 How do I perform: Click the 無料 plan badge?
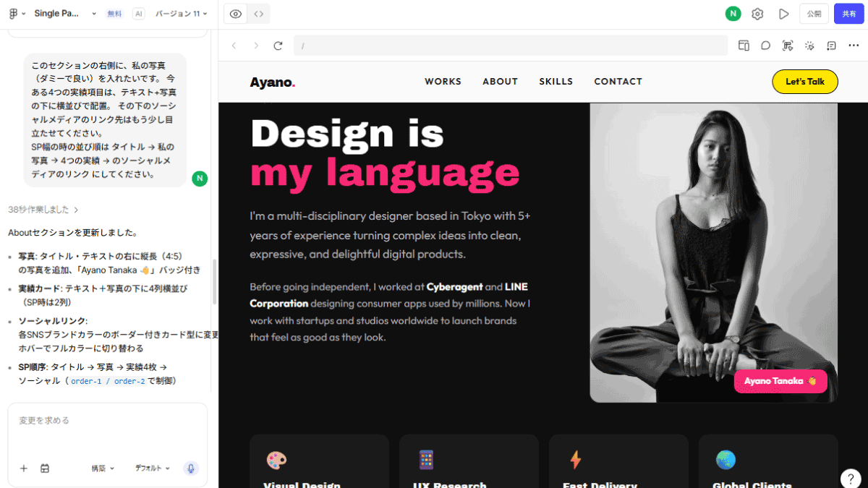pos(114,14)
